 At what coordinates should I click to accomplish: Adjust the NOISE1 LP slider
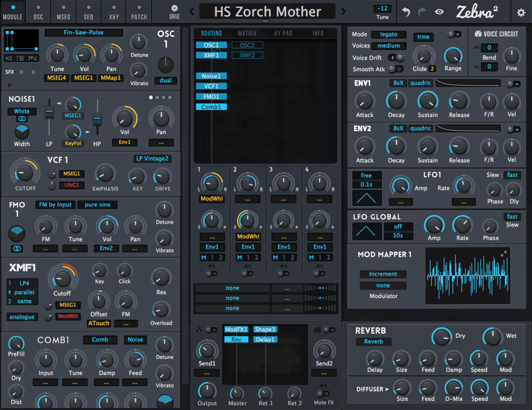(49, 111)
